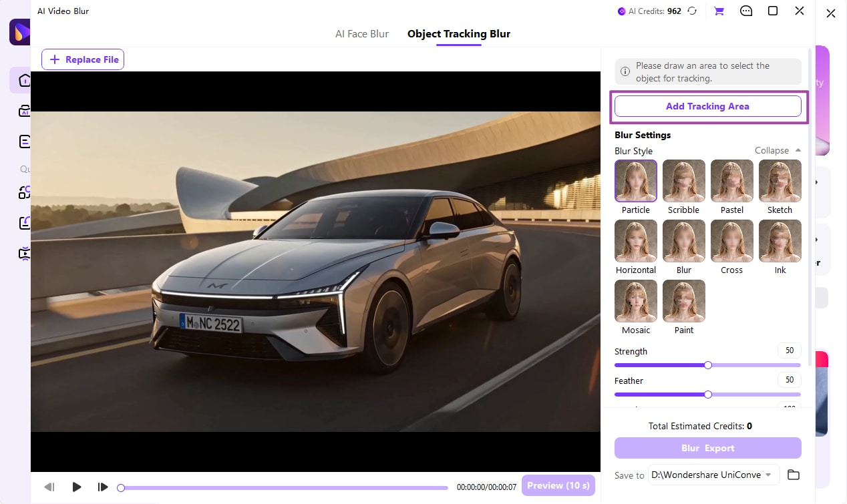Click the Preview (10 s) button
The height and width of the screenshot is (504, 847).
(558, 485)
